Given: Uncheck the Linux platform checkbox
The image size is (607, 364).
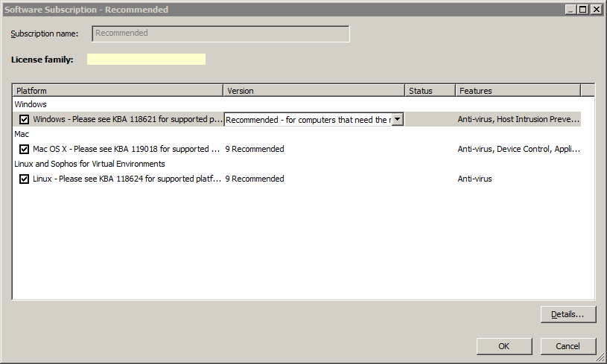Looking at the screenshot, I should (24, 179).
